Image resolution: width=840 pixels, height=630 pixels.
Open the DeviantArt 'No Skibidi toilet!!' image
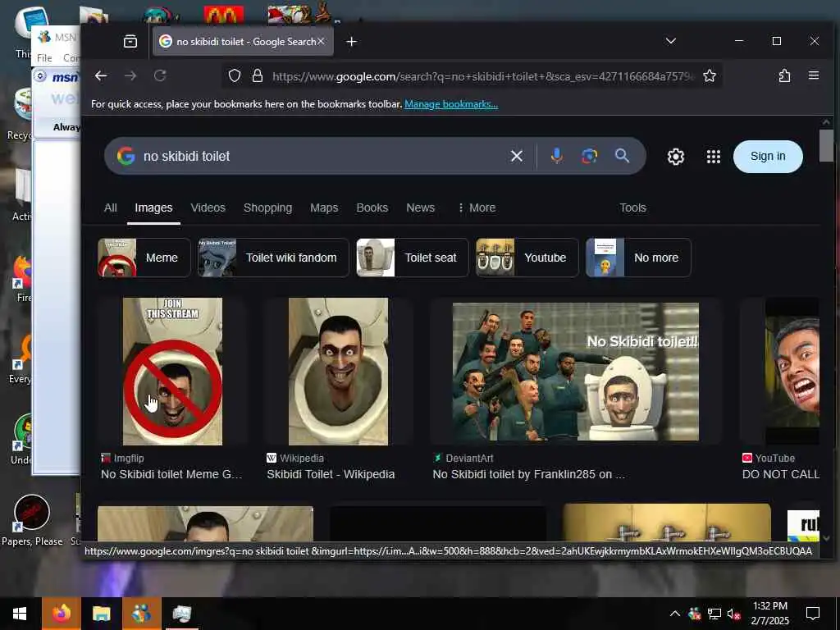coord(575,372)
